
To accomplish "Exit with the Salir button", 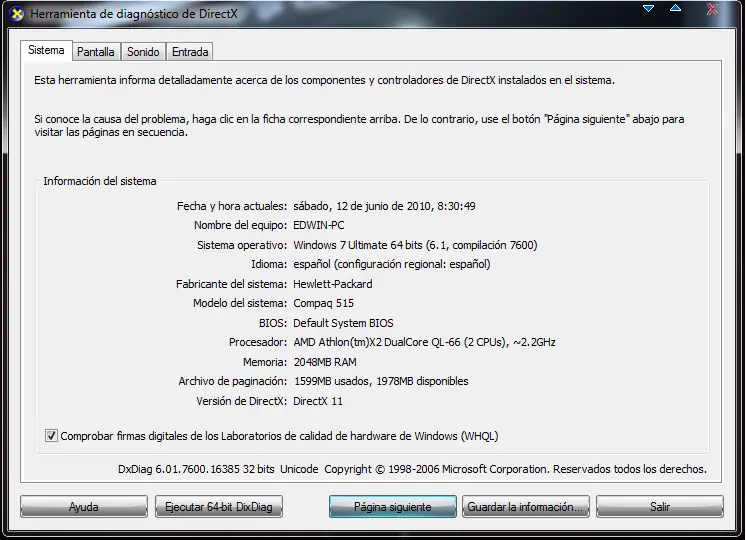I will point(660,507).
